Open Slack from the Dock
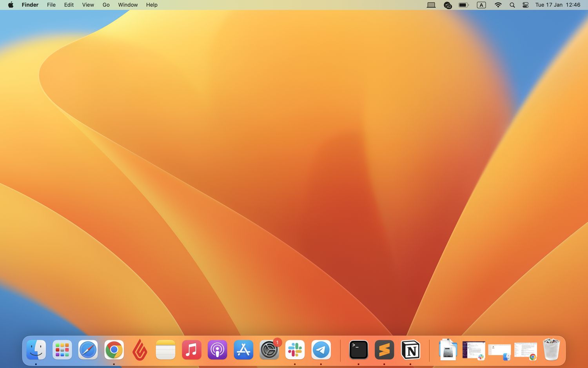 (x=295, y=350)
